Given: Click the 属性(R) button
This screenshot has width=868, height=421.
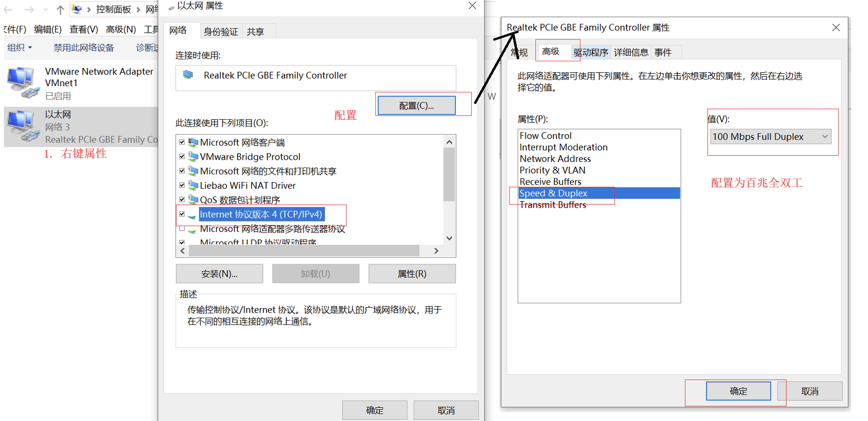Looking at the screenshot, I should coord(412,274).
